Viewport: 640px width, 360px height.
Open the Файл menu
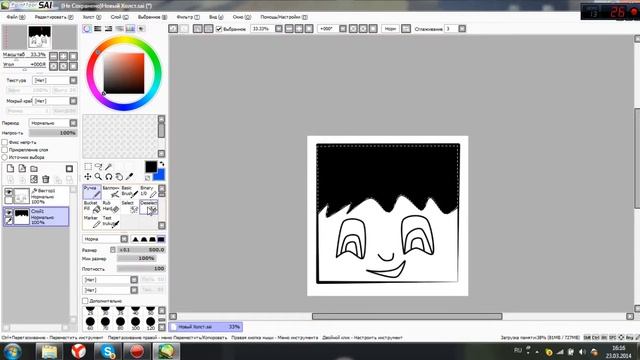click(x=16, y=17)
